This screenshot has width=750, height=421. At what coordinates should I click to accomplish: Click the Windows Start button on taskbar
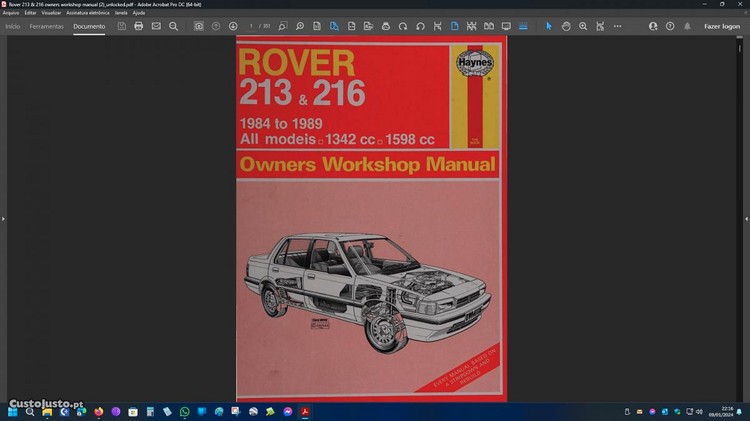click(x=12, y=411)
